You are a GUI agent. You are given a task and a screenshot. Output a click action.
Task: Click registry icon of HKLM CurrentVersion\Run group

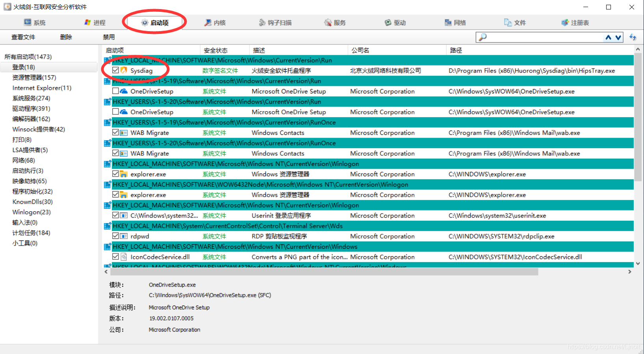[x=107, y=60]
